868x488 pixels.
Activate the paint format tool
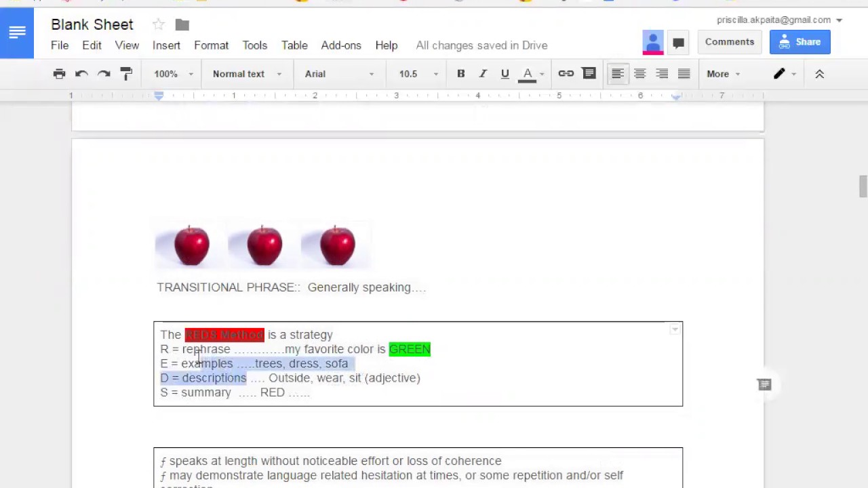(x=126, y=74)
